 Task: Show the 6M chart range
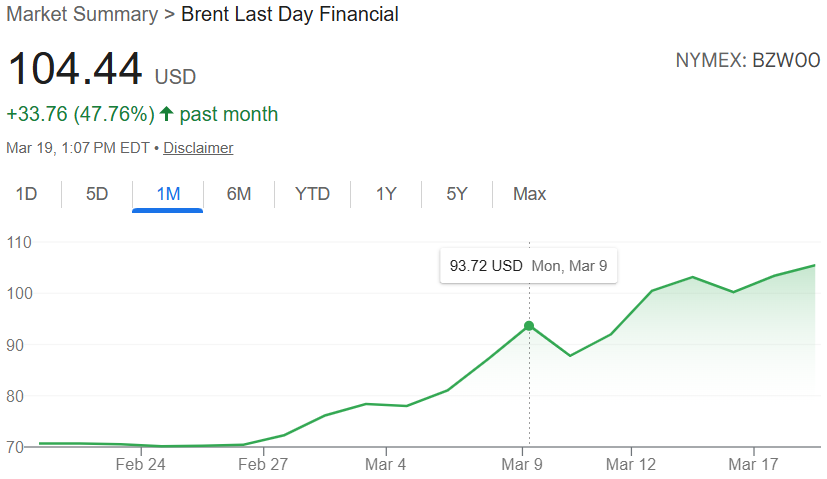coord(239,194)
